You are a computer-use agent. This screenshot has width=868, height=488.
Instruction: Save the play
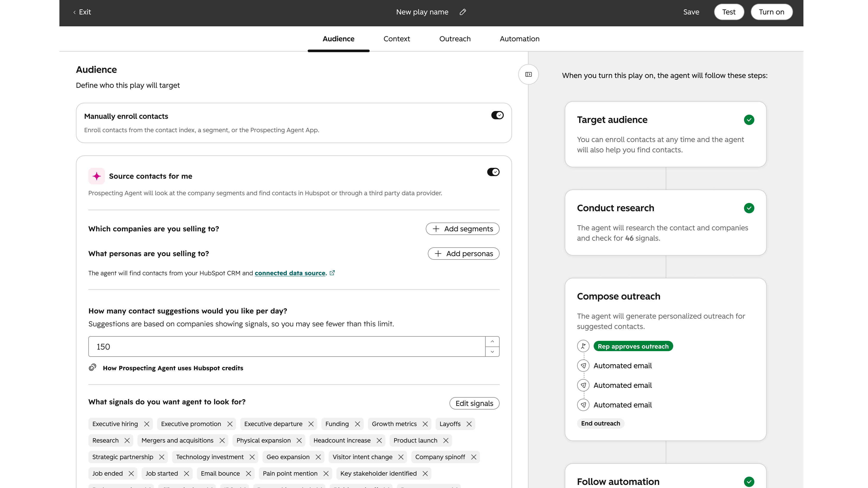[x=691, y=12]
